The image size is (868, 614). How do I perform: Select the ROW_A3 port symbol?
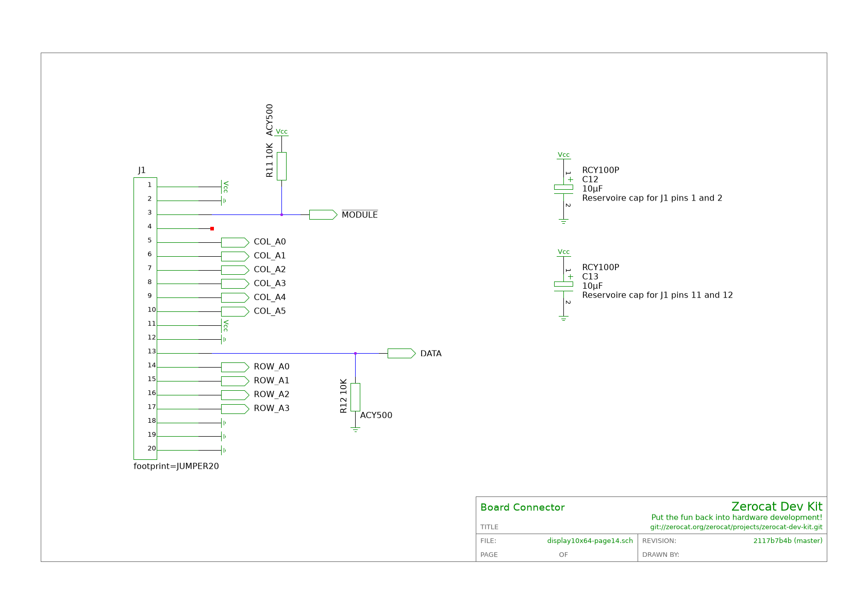click(x=235, y=409)
